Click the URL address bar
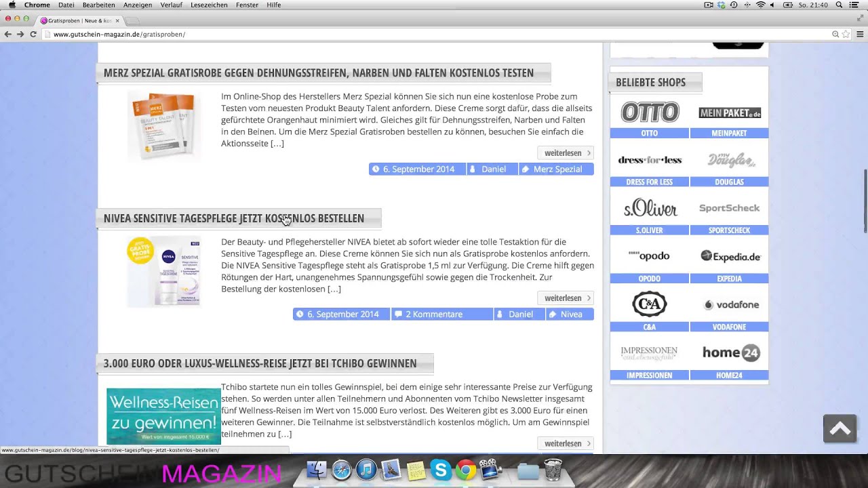The height and width of the screenshot is (488, 868). 434,34
